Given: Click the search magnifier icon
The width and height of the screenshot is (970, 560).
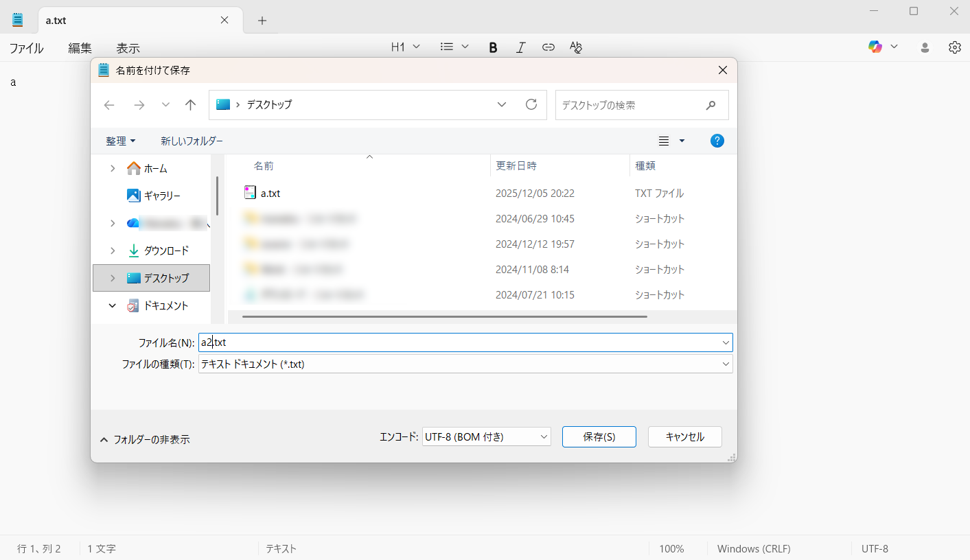Looking at the screenshot, I should click(711, 105).
